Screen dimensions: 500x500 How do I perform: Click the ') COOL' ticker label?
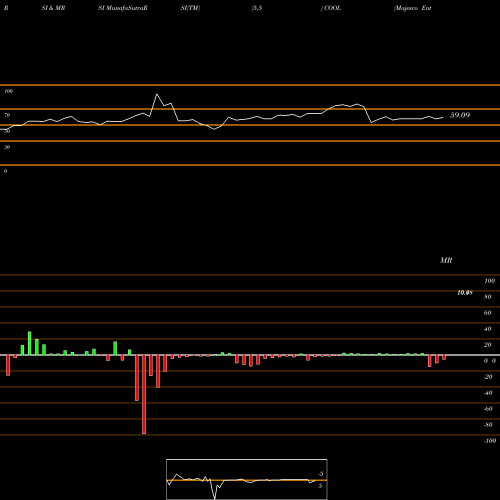331,8
